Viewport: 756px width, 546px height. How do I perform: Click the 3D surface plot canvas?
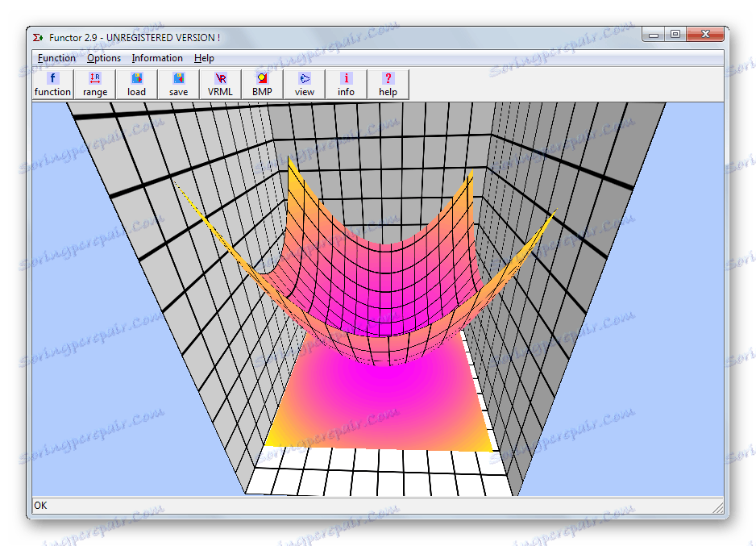tap(377, 298)
